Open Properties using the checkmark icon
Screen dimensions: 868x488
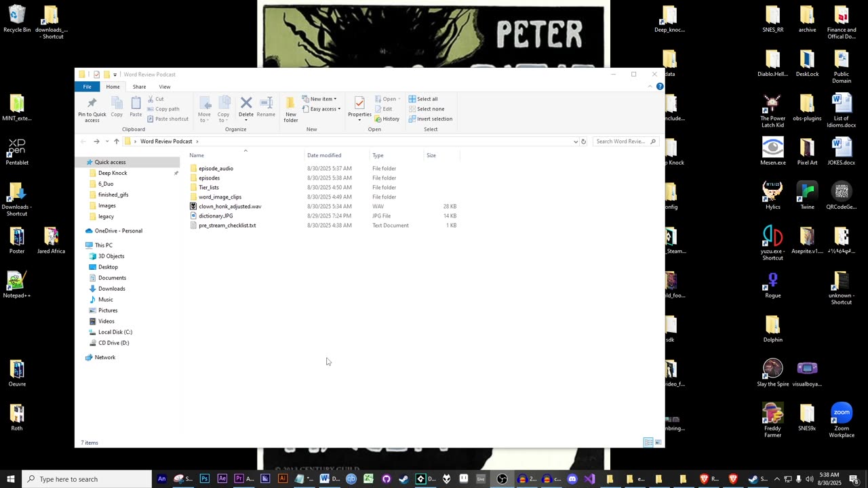pos(359,103)
